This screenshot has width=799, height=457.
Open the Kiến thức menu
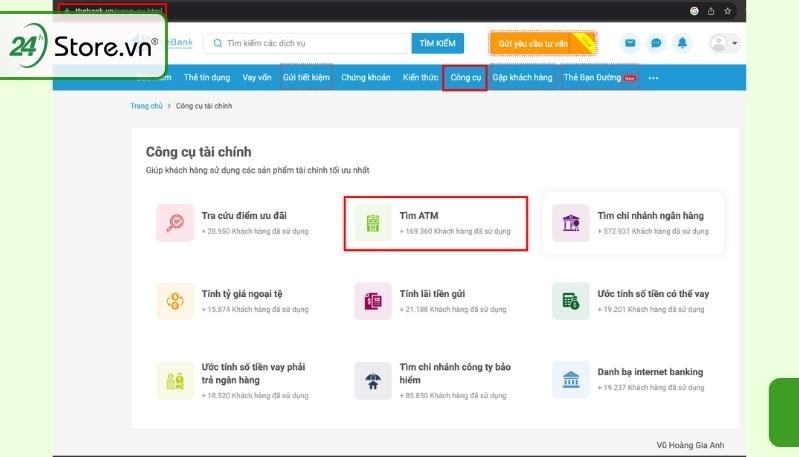(420, 77)
